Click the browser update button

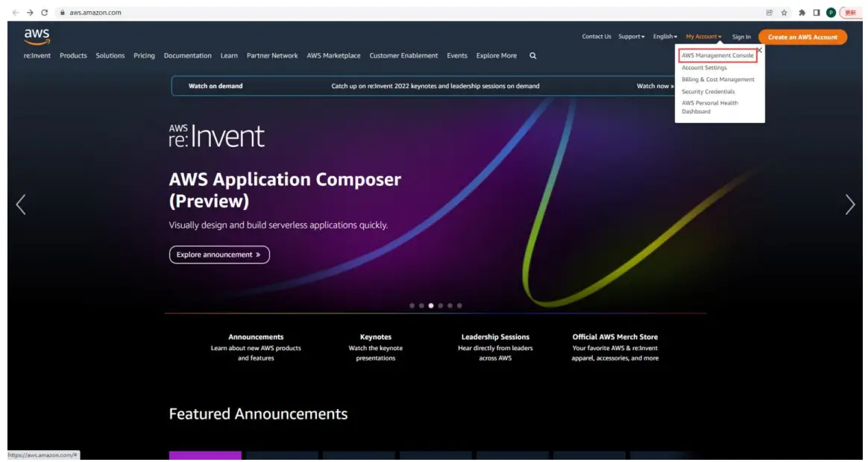click(x=850, y=13)
